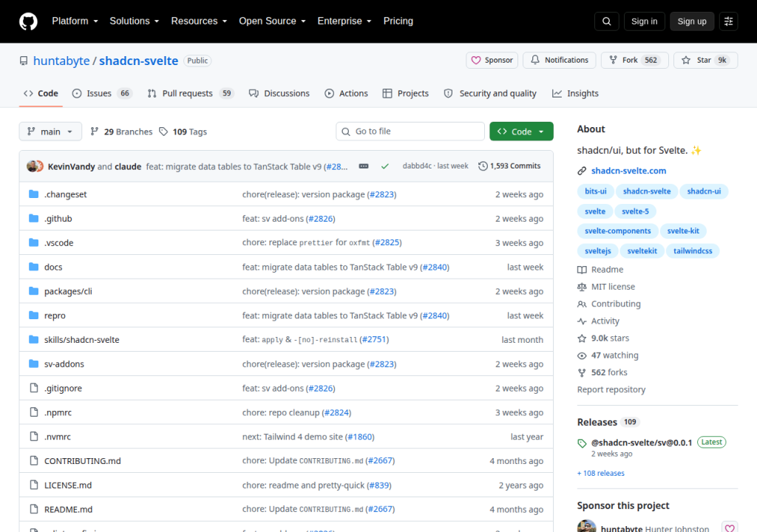Open the skills/shadcn-svelte folder
This screenshot has width=757, height=532.
coord(81,340)
